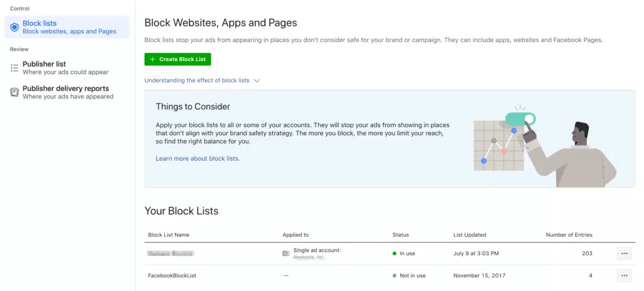Open more options for the first block list

pyautogui.click(x=624, y=253)
